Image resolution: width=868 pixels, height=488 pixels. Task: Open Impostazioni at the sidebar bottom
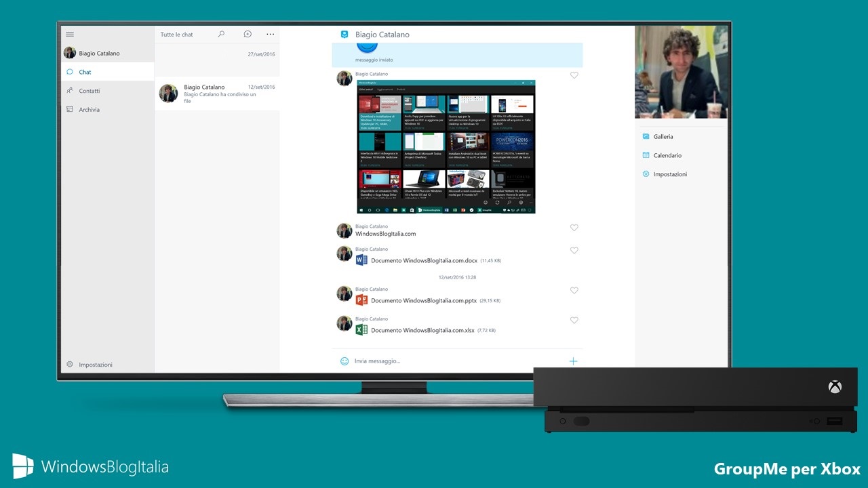tap(108, 365)
